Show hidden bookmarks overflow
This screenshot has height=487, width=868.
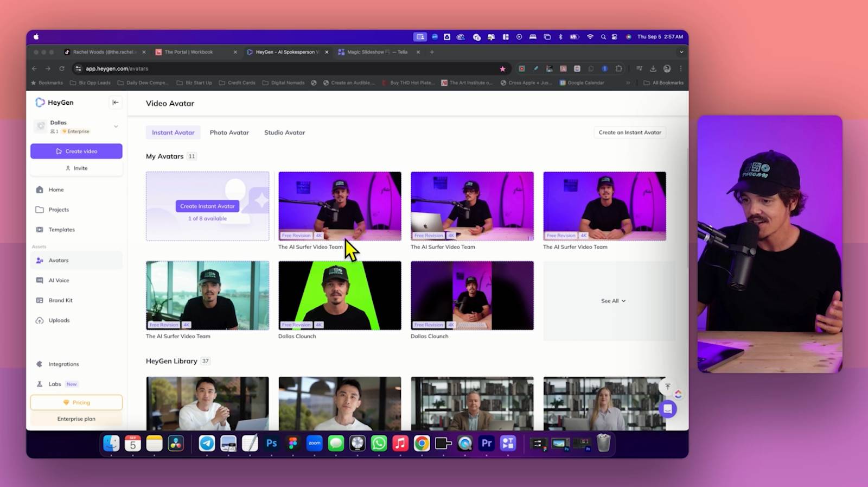click(x=628, y=83)
